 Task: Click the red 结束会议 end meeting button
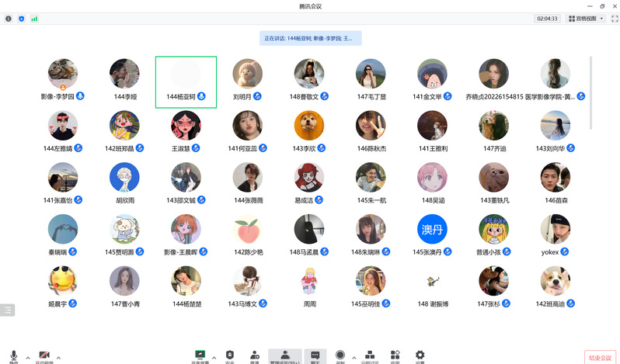(x=600, y=357)
